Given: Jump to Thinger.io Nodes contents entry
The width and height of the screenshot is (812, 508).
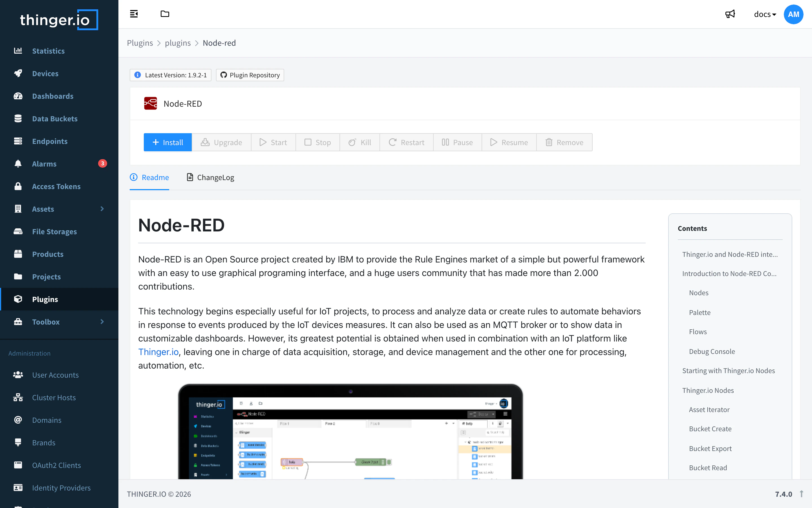Looking at the screenshot, I should [708, 390].
